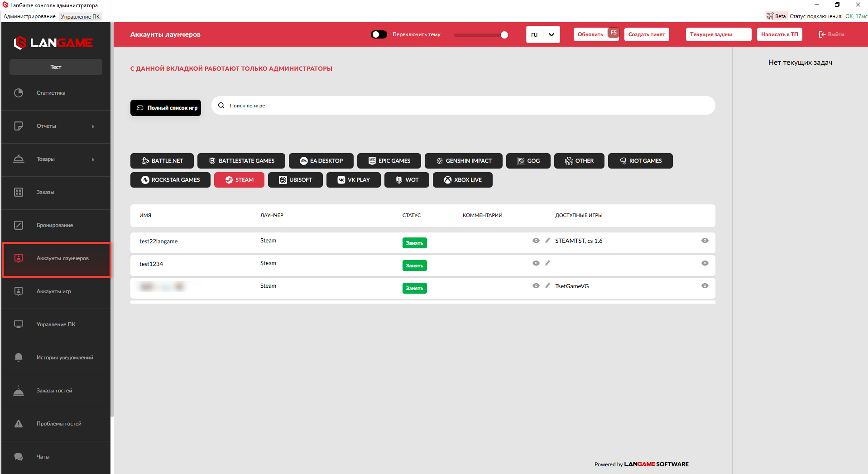The width and height of the screenshot is (868, 474).
Task: Filter by EPIC GAMES launcher
Action: pos(389,161)
